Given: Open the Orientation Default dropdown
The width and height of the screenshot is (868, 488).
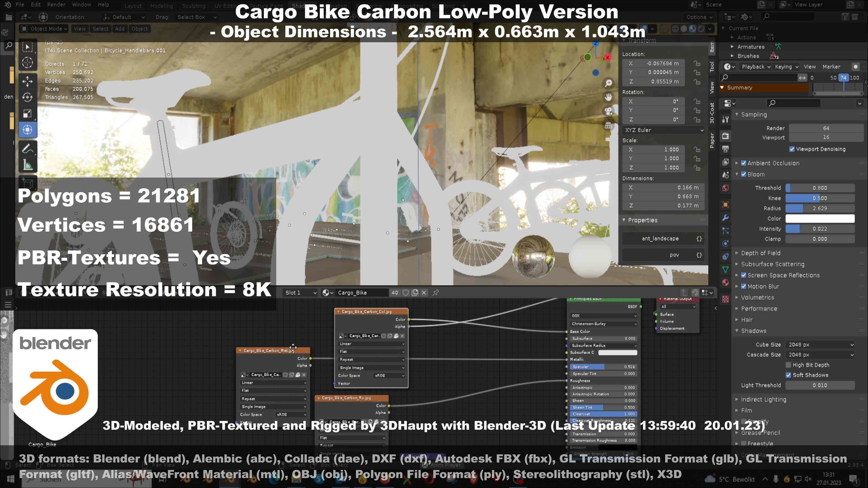Looking at the screenshot, I should pos(124,17).
